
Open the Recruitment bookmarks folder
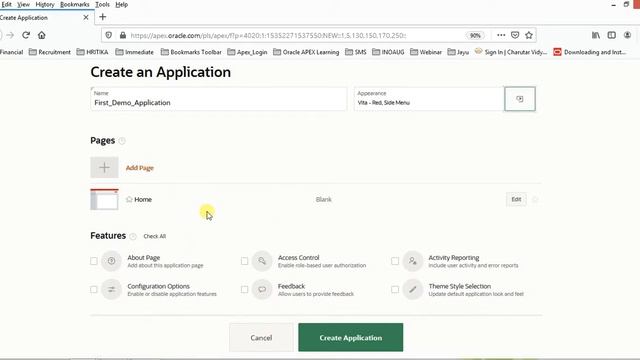tap(50, 52)
